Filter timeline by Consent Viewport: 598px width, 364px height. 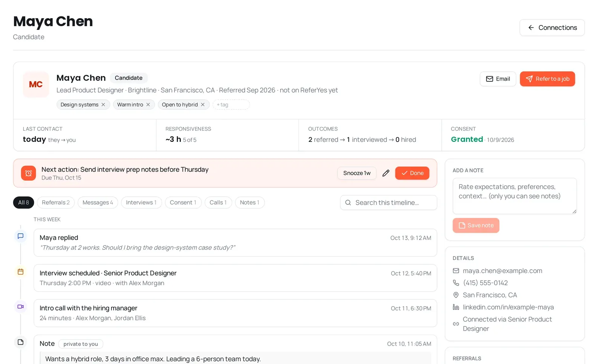[183, 202]
